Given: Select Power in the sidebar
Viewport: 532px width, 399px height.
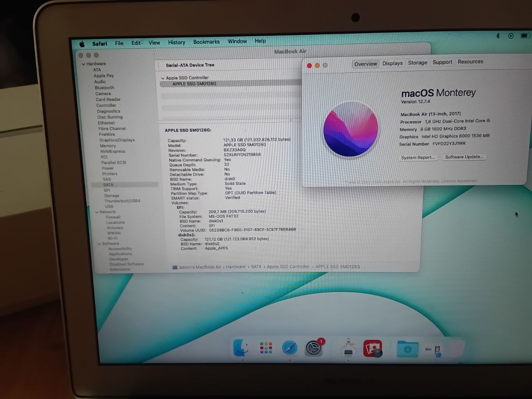Looking at the screenshot, I should 108,168.
